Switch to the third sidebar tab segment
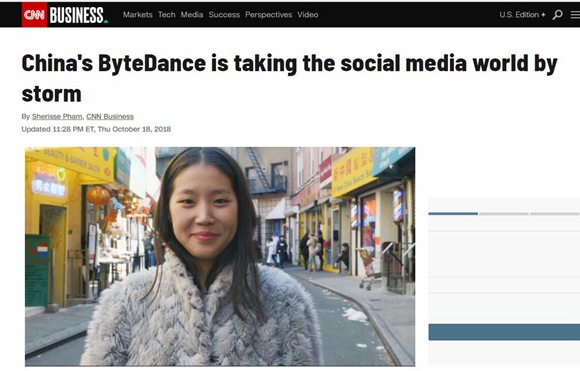The image size is (580, 371). click(x=555, y=213)
